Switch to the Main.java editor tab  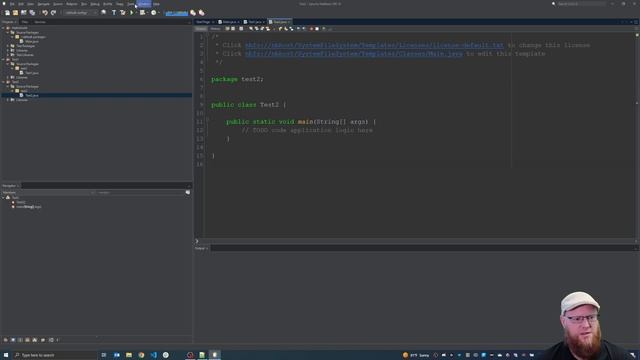click(229, 22)
